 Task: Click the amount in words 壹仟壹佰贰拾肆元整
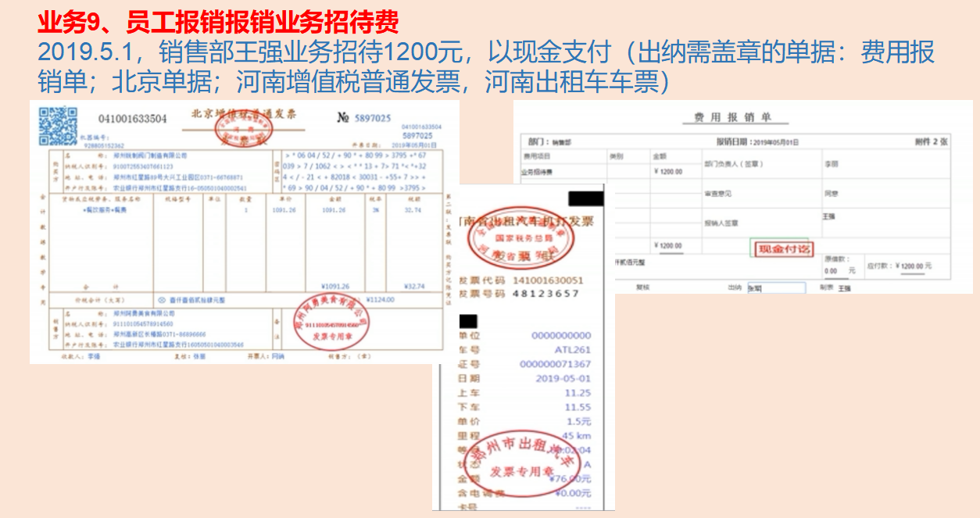coord(197,299)
